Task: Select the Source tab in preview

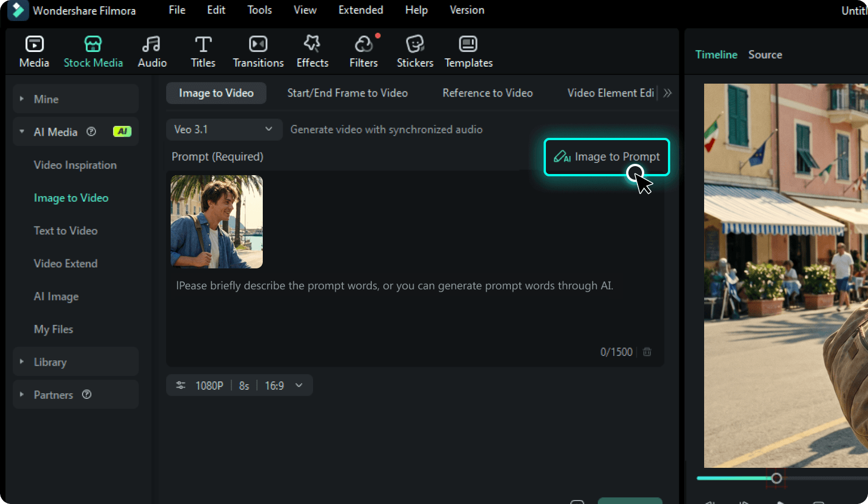Action: pyautogui.click(x=765, y=54)
